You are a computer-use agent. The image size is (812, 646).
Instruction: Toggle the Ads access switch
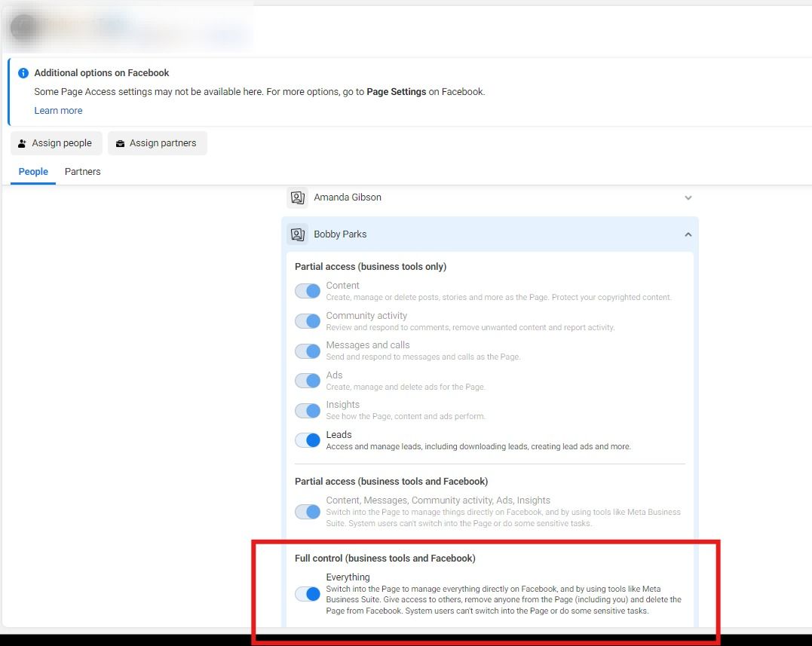click(308, 381)
